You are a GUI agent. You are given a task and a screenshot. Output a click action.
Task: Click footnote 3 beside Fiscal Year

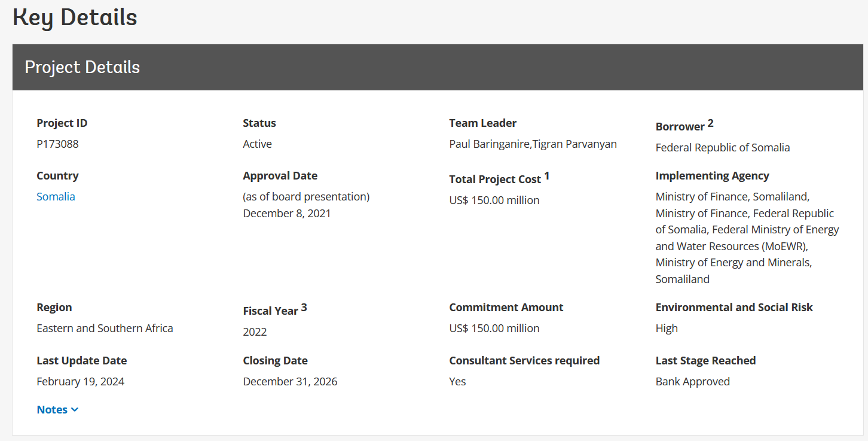coord(304,308)
